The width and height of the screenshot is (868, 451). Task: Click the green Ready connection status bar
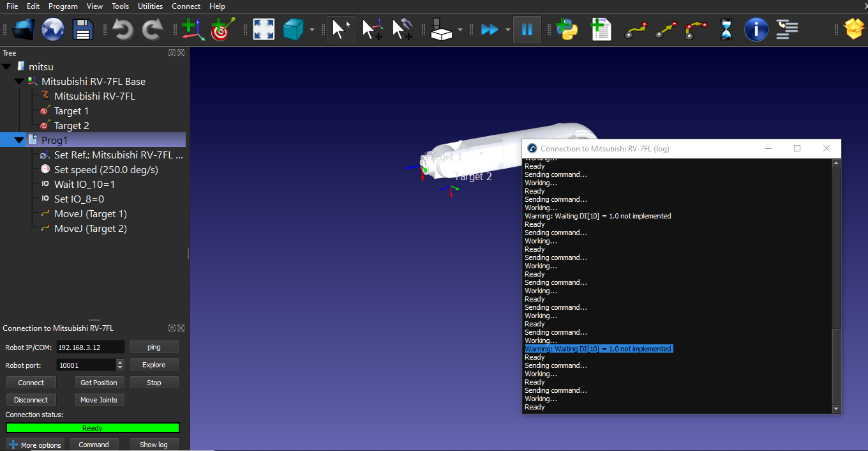coord(93,428)
